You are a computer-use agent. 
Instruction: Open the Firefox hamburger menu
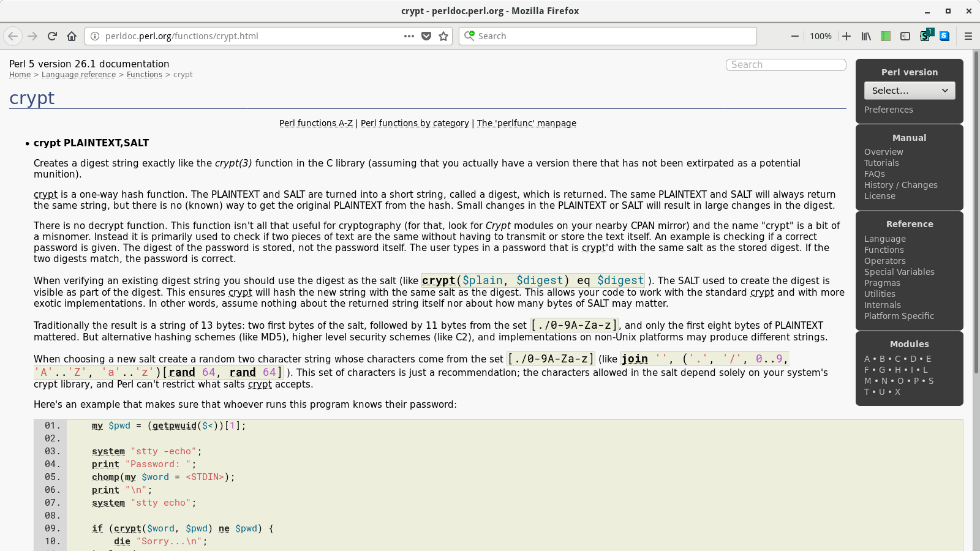click(968, 36)
